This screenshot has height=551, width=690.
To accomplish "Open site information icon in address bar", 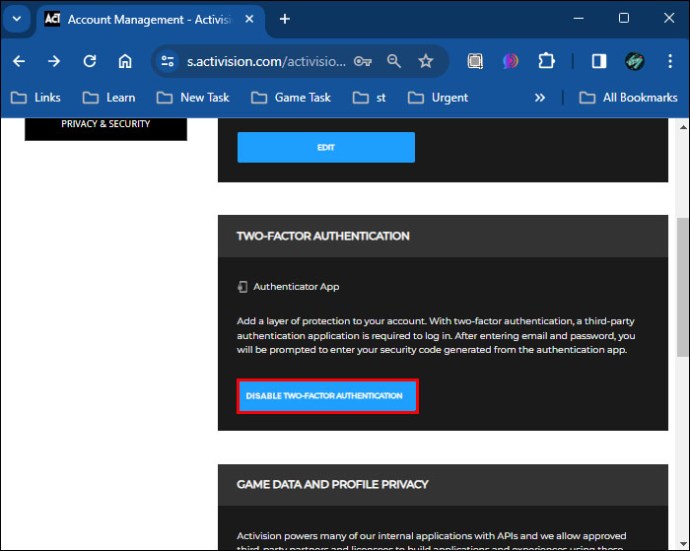I will pyautogui.click(x=167, y=61).
